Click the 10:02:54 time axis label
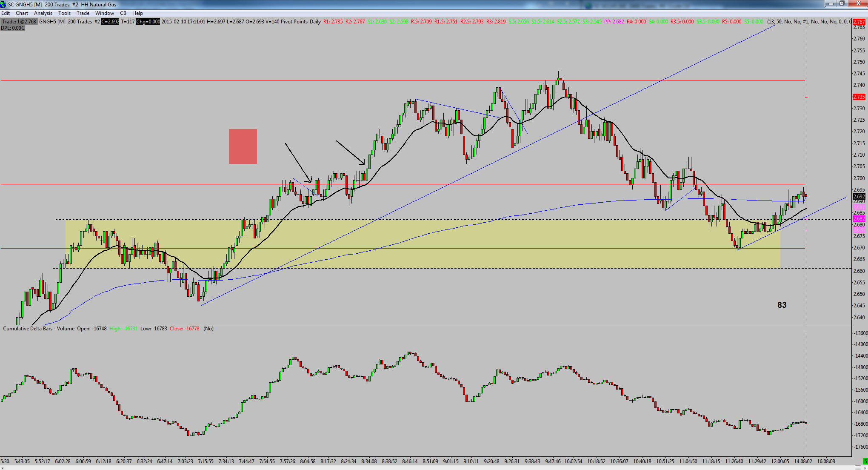This screenshot has height=470, width=868. (x=573, y=461)
